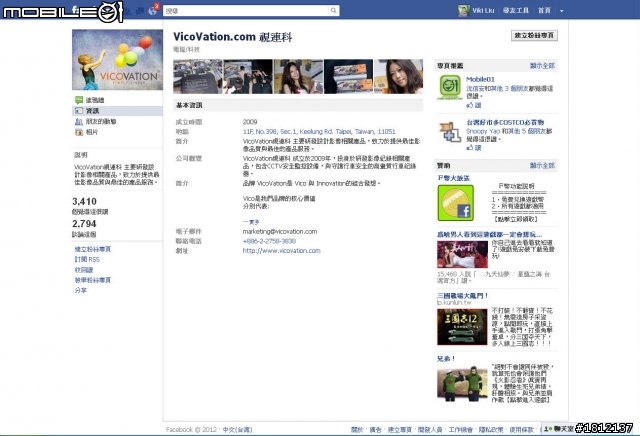Click the F幣 gold coin ad image

[x=456, y=203]
